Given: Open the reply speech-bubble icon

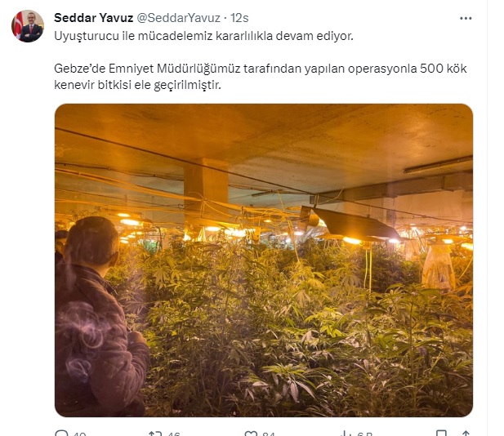Looking at the screenshot, I should (61, 434).
